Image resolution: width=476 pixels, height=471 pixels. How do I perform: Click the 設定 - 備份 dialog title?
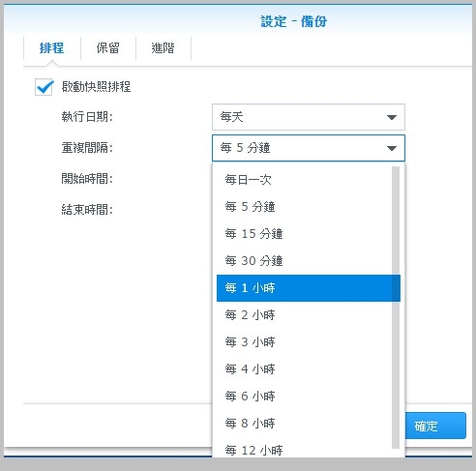[x=293, y=21]
